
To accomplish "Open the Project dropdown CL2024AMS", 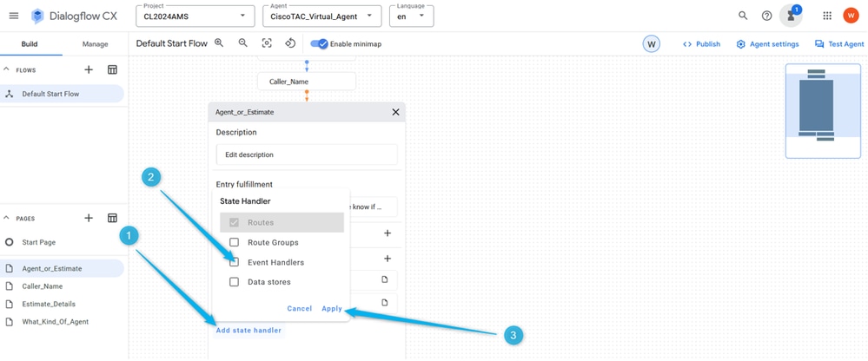I will [195, 16].
